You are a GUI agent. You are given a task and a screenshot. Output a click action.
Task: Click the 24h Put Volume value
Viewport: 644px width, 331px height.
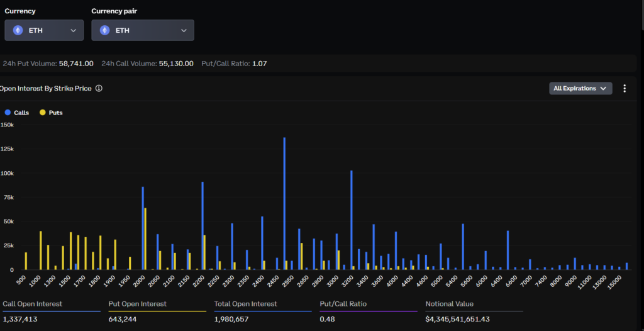[x=76, y=64]
